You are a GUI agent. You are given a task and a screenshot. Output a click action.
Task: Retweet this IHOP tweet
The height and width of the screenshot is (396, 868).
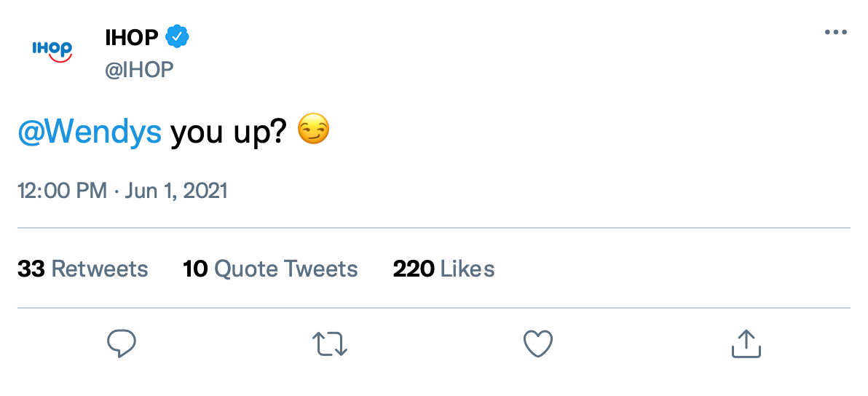(330, 344)
